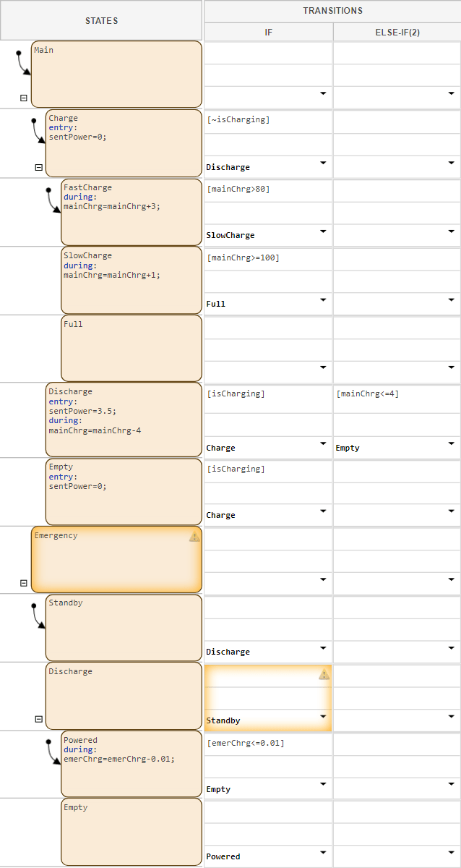Image resolution: width=461 pixels, height=868 pixels.
Task: Select the Full state block
Action: point(131,348)
